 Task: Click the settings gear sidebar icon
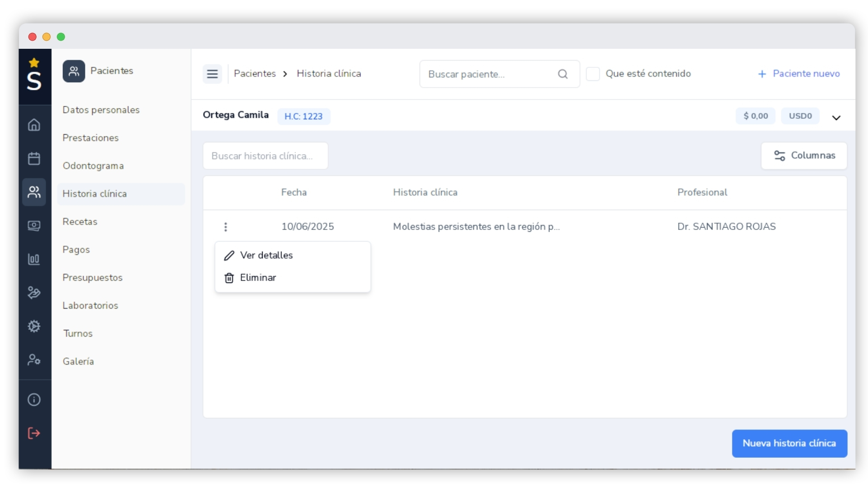[x=34, y=326]
